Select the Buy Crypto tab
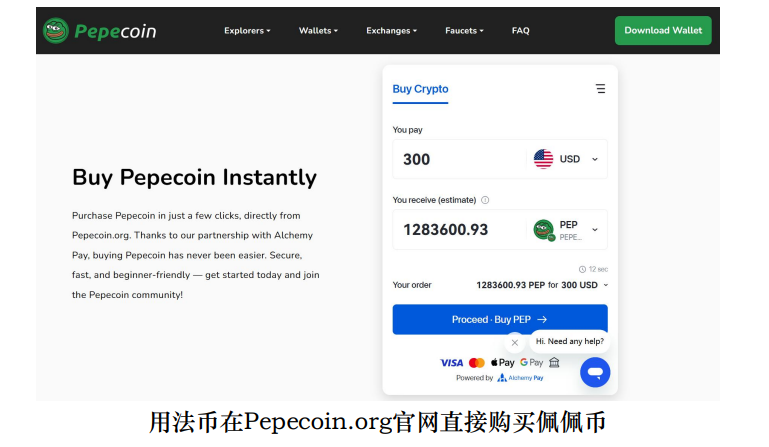Screen dimensions: 769x447 pos(420,89)
